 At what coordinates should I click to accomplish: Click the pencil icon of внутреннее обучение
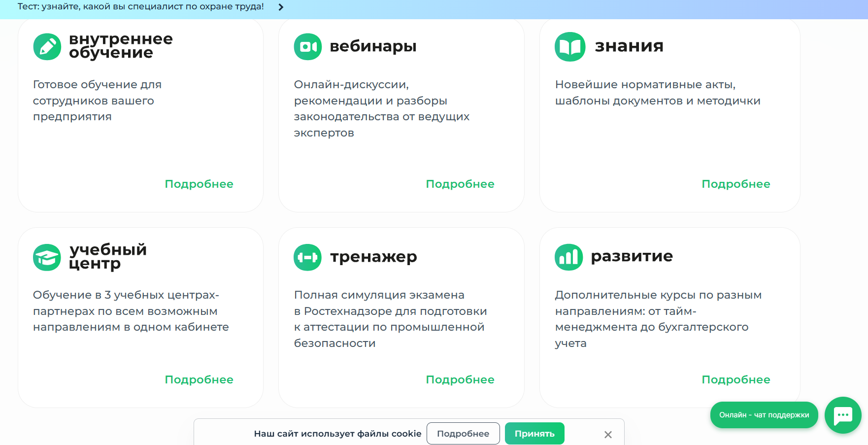coord(47,47)
